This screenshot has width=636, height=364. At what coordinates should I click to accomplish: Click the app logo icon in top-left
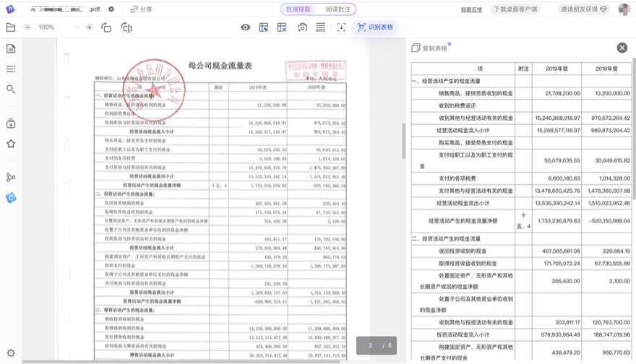pos(10,9)
